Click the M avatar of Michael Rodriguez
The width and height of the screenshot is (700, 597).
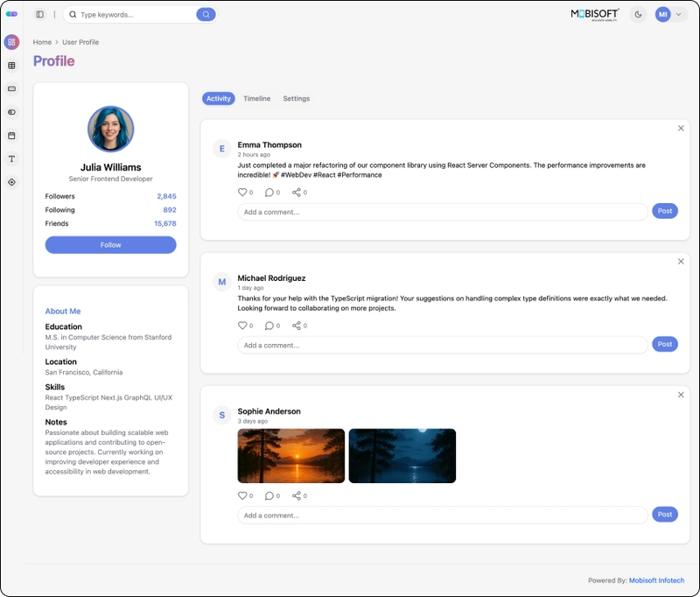click(x=222, y=282)
